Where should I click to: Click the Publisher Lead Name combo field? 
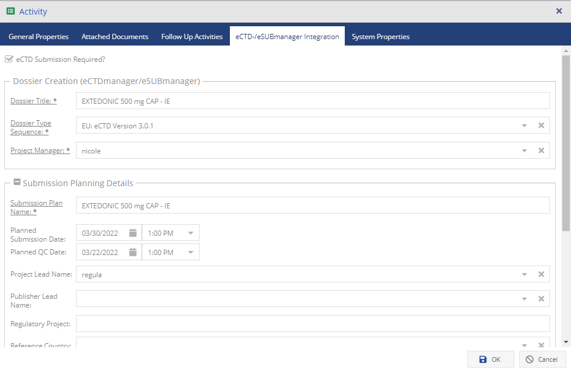312,299
